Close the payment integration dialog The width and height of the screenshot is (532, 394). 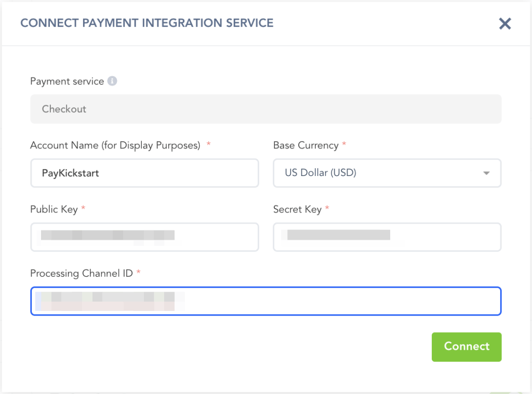(504, 23)
